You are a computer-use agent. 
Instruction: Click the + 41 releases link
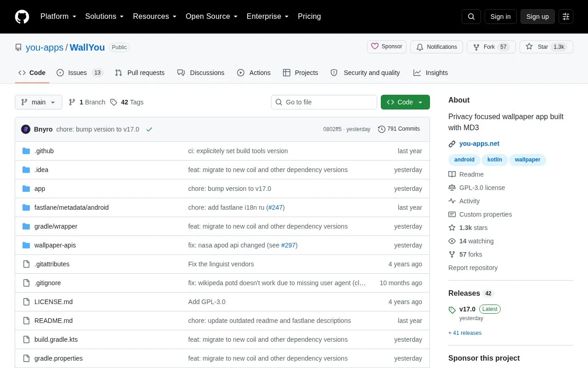(x=465, y=333)
